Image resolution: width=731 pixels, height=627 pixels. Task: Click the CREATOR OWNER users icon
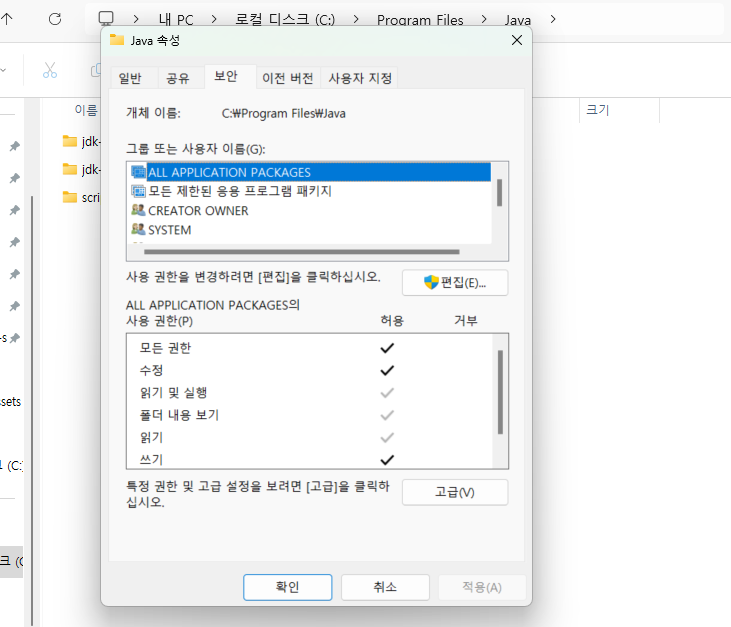(138, 210)
